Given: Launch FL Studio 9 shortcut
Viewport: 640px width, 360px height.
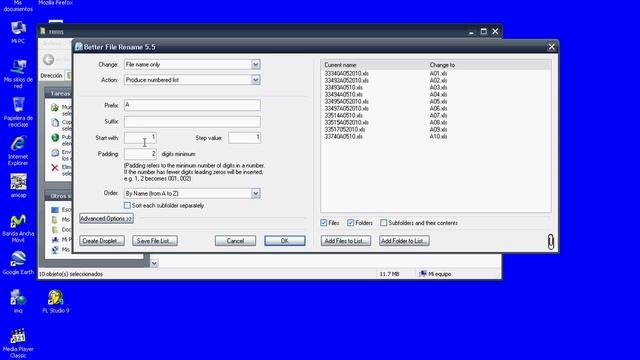Looking at the screenshot, I should (x=56, y=301).
